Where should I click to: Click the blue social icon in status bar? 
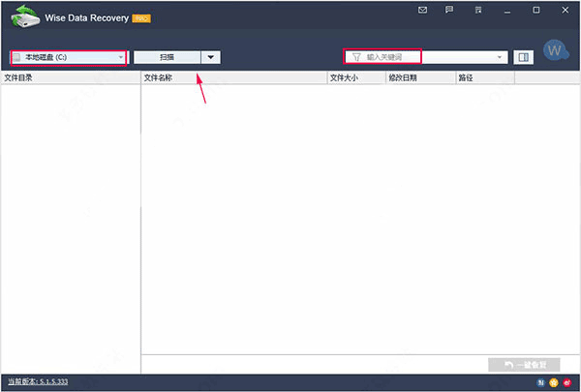[x=540, y=382]
